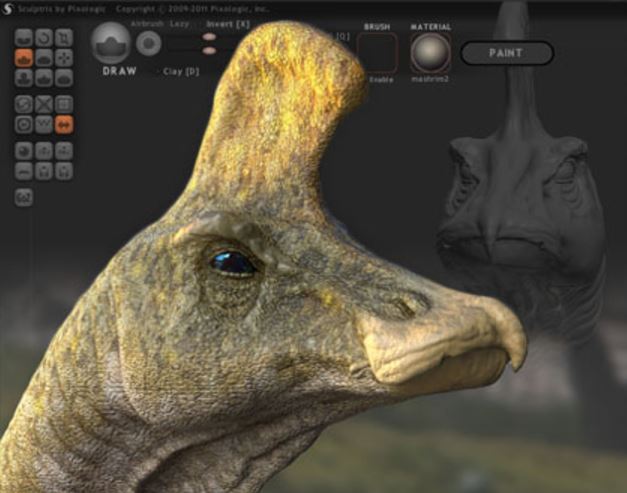This screenshot has width=627, height=493.
Task: Click the upper brush size slider handle
Action: (x=209, y=37)
